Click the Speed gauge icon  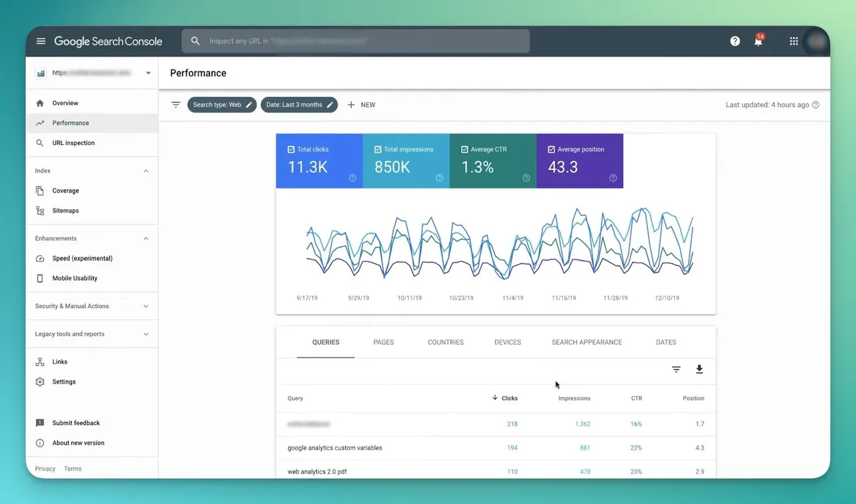click(x=40, y=259)
